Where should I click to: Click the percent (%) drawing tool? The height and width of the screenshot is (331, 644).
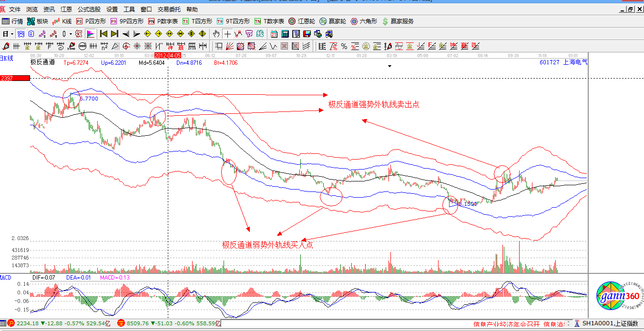344,46
